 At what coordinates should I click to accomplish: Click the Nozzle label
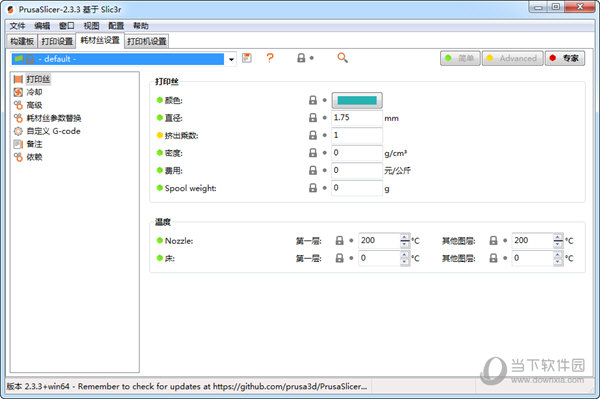(x=179, y=241)
